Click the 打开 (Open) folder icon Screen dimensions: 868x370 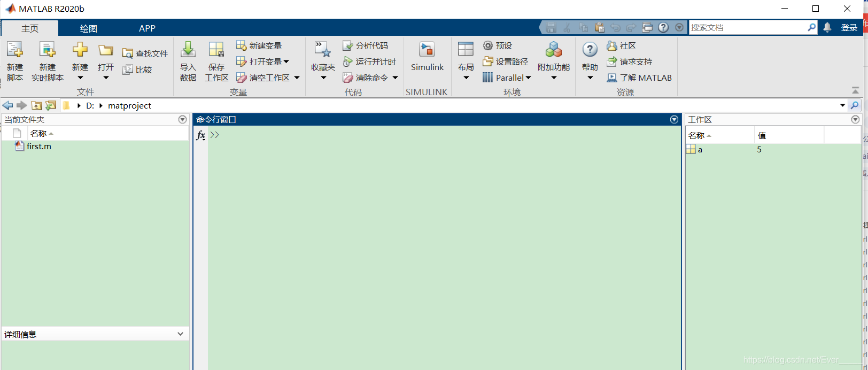tap(106, 50)
